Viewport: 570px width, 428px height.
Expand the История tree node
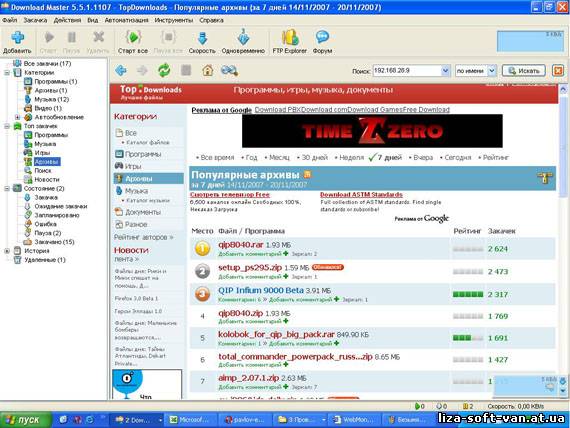pyautogui.click(x=7, y=251)
